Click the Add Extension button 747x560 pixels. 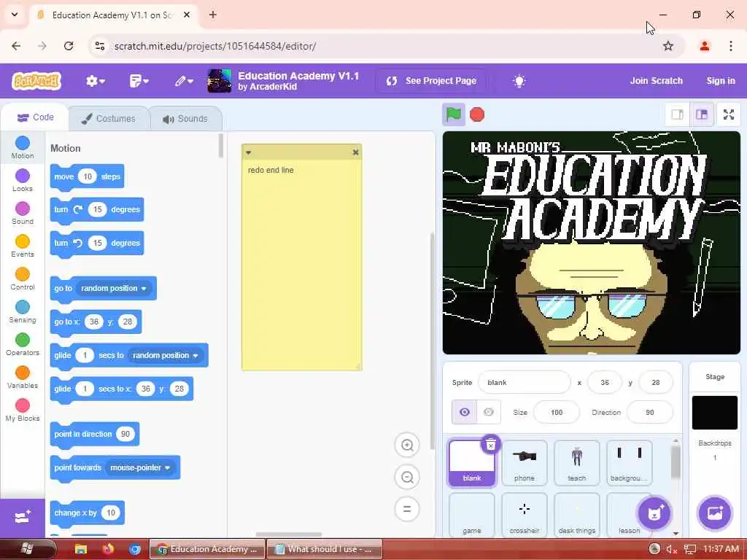(23, 517)
